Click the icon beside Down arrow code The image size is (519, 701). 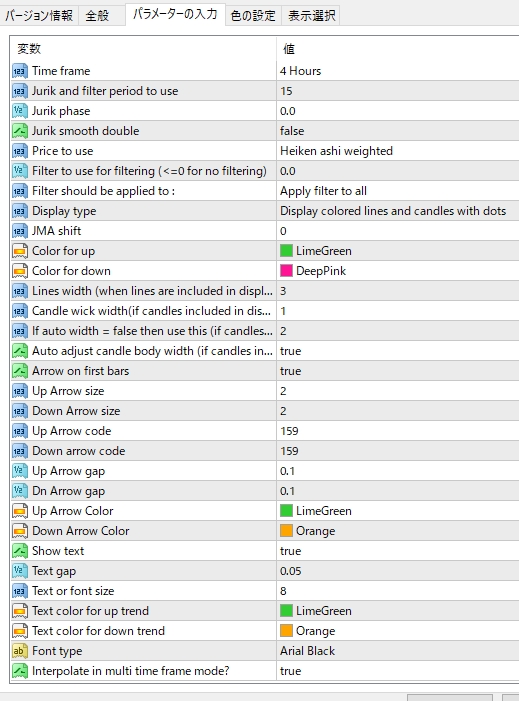[20, 451]
